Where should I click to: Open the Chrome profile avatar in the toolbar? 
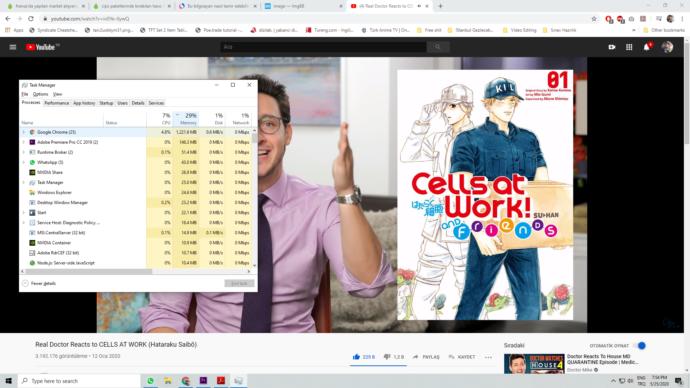coord(670,18)
